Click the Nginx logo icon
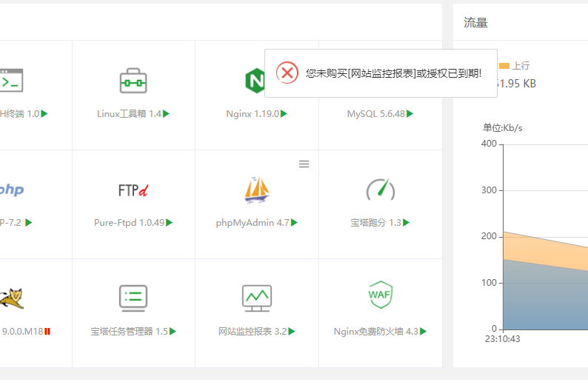This screenshot has height=385, width=588. (x=255, y=81)
